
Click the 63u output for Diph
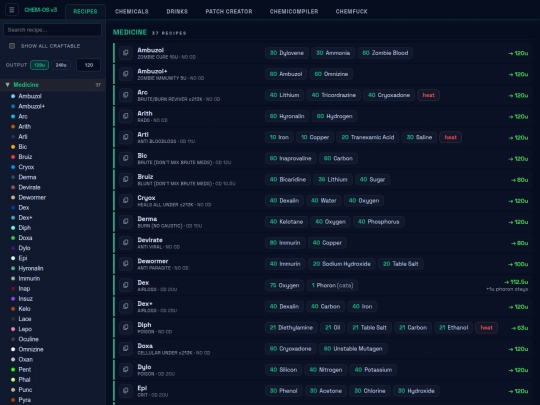click(x=520, y=328)
